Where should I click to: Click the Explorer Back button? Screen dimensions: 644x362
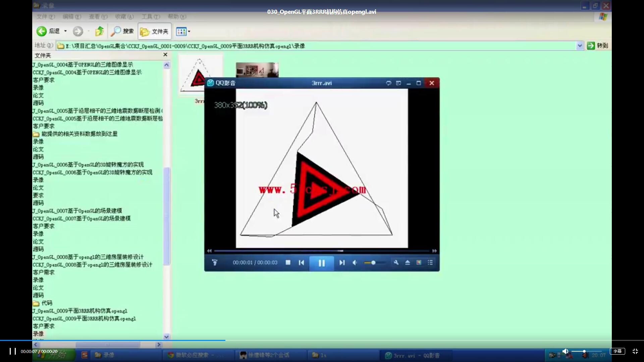(48, 31)
